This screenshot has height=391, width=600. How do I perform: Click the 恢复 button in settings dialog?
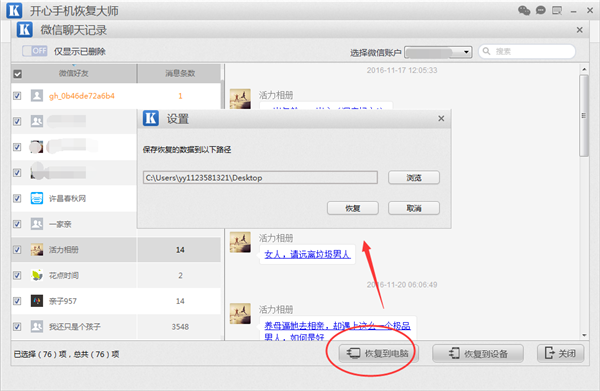coord(352,208)
